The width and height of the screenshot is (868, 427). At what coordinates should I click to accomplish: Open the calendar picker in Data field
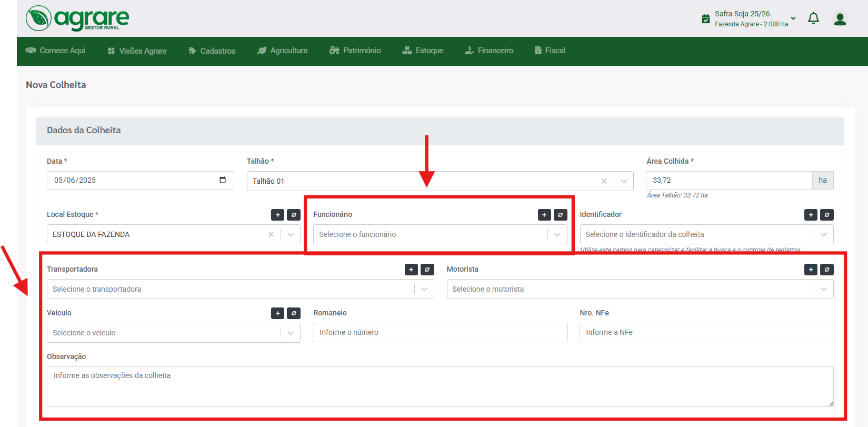tap(223, 180)
